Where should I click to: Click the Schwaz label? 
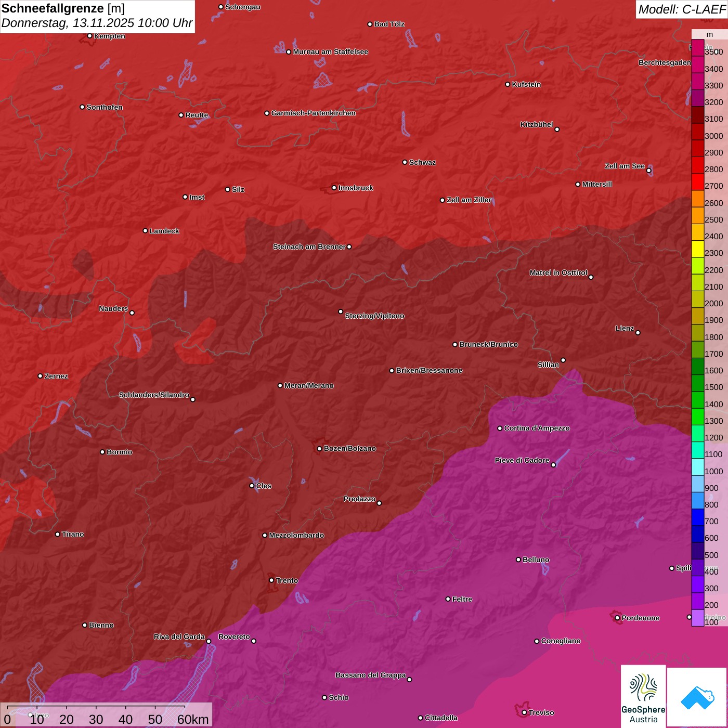tap(423, 162)
